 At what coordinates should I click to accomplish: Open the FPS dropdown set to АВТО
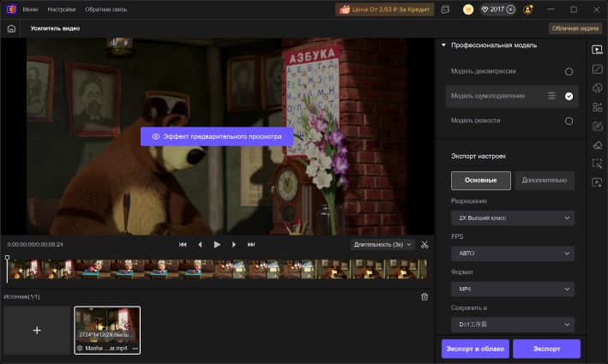tap(513, 254)
